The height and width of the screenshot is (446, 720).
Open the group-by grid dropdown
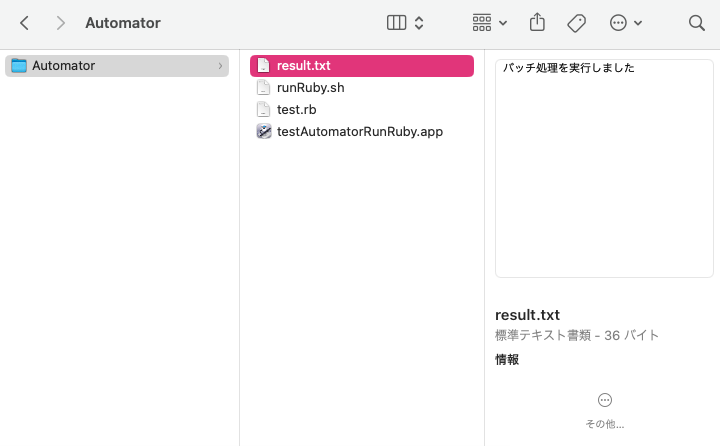(489, 23)
